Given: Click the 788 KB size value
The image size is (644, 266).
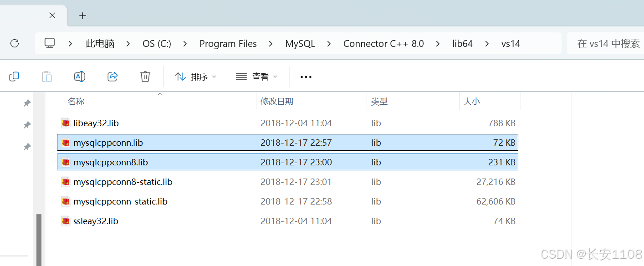Looking at the screenshot, I should (501, 123).
